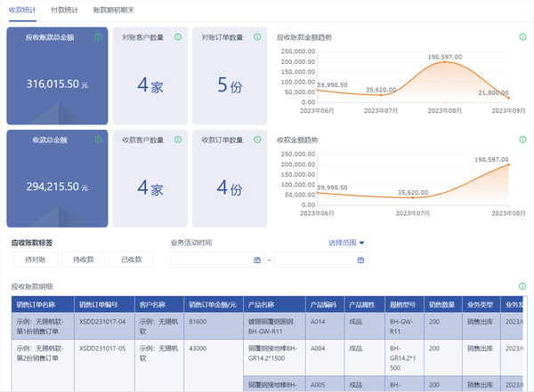Image resolution: width=534 pixels, height=392 pixels.
Task: Click the end date input field
Action: coord(321,260)
